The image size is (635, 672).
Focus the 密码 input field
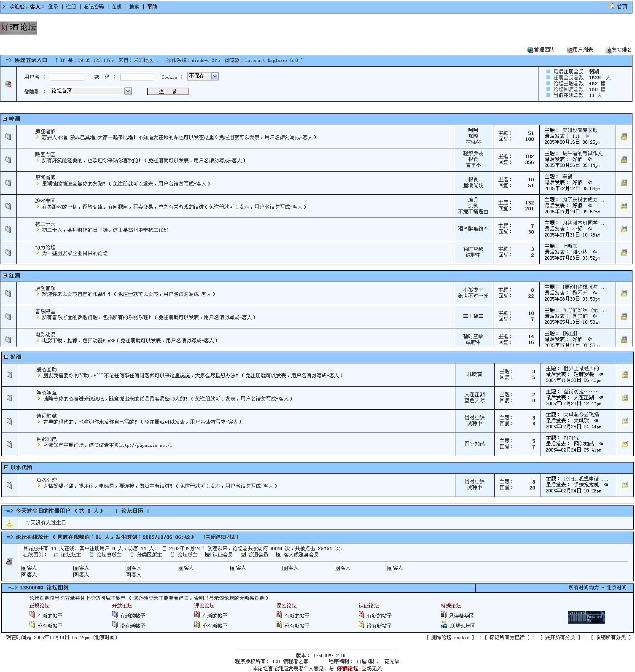[x=137, y=77]
